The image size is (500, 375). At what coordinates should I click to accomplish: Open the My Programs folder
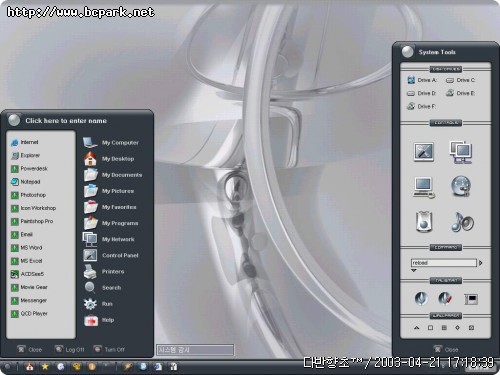click(111, 223)
